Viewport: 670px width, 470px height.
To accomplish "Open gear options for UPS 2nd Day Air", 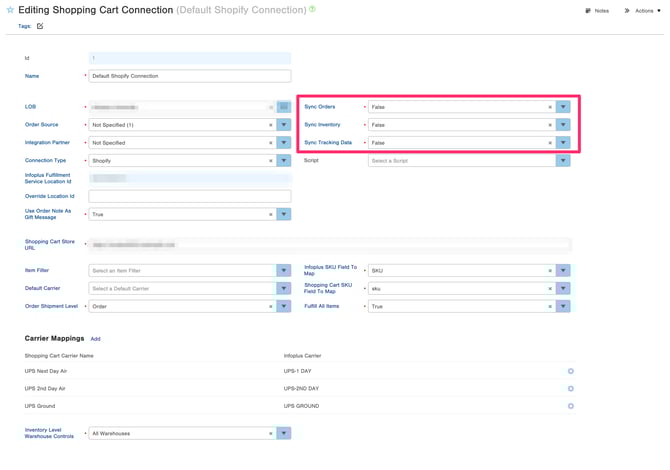I will point(571,389).
